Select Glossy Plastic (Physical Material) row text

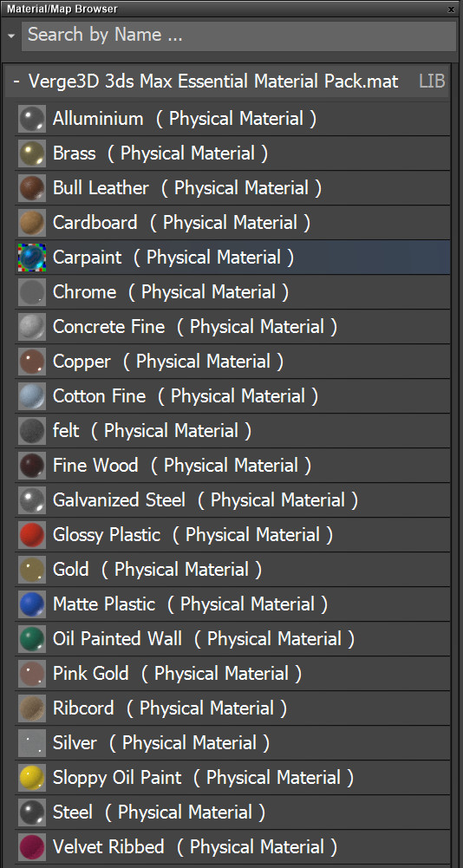tap(192, 535)
